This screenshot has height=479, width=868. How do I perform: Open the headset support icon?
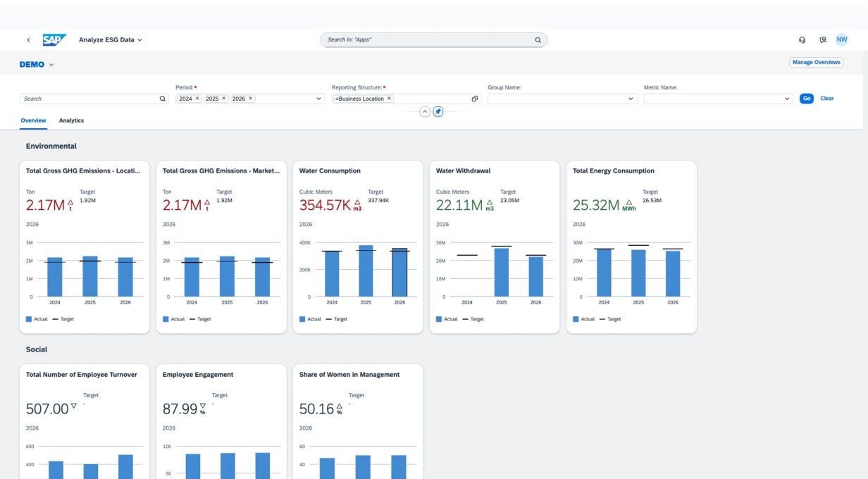(802, 40)
